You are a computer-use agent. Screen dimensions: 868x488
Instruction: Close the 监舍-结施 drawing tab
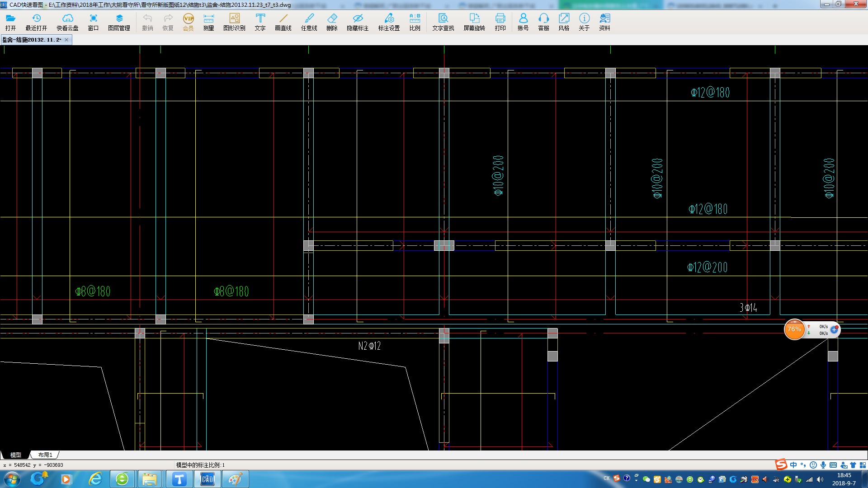[66, 40]
